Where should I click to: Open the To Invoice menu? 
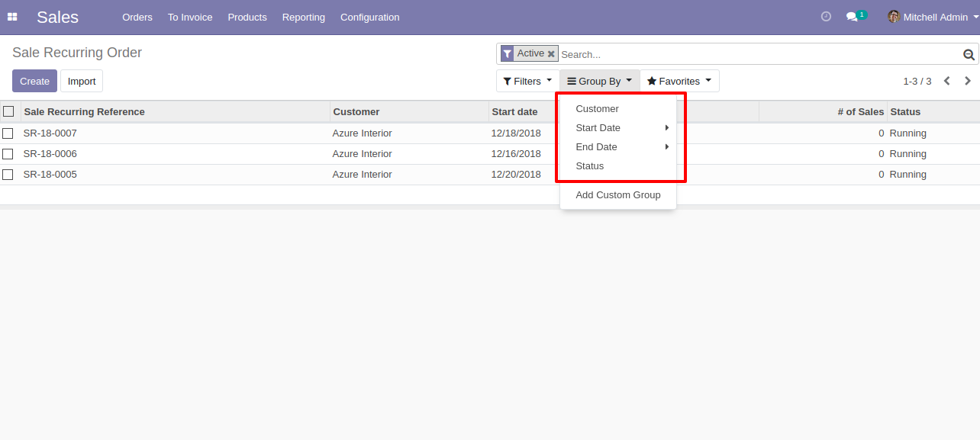190,17
